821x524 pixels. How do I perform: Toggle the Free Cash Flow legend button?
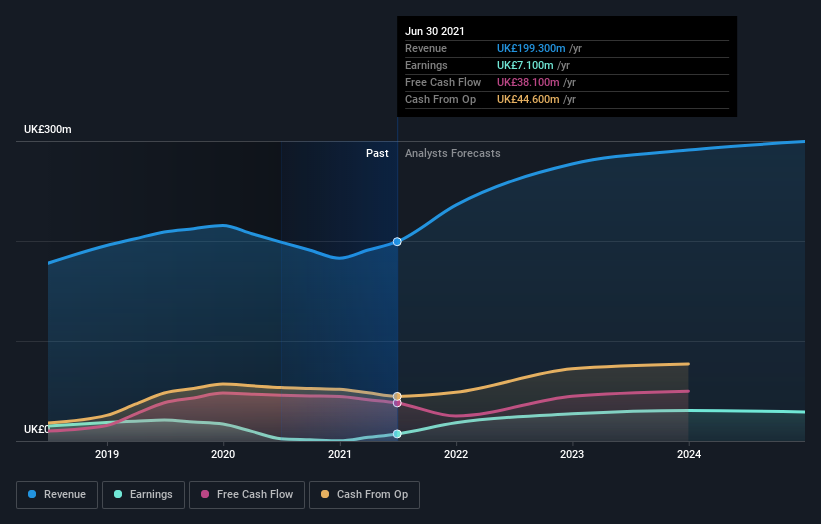(x=247, y=495)
